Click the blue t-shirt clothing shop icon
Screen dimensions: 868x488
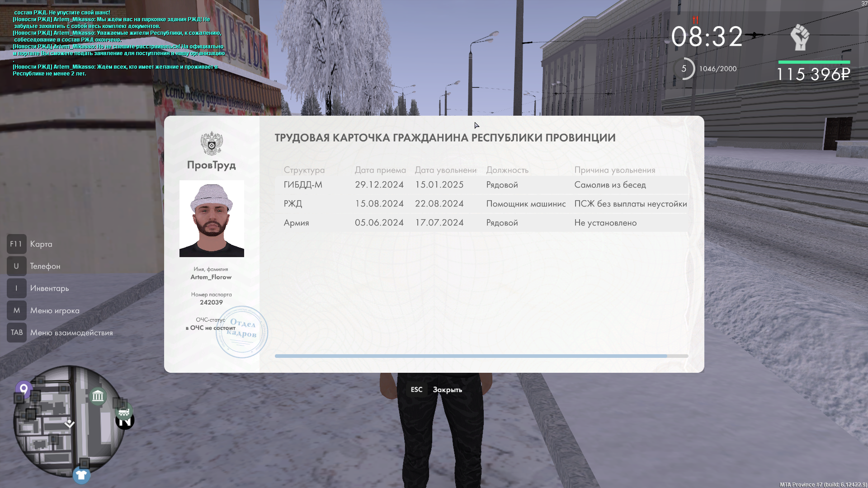click(x=81, y=475)
